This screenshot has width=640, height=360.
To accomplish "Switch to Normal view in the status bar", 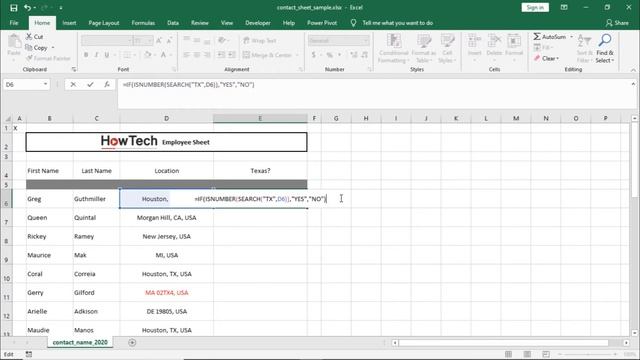I will tap(508, 354).
